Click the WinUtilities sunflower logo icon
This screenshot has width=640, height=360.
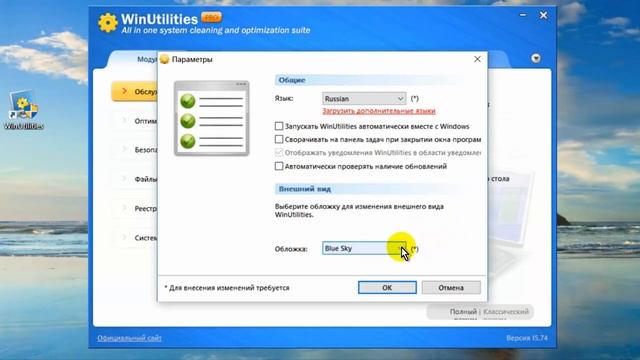coord(108,22)
